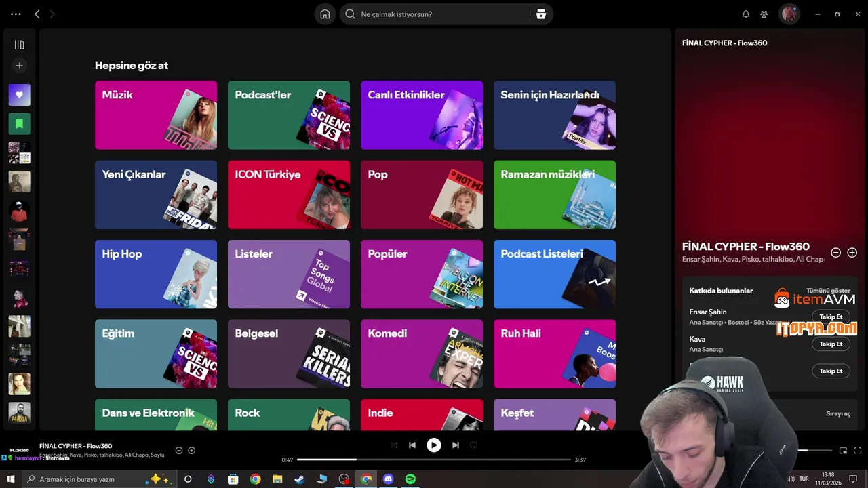This screenshot has width=868, height=488.
Task: Open the friend activity icon
Action: (x=764, y=14)
